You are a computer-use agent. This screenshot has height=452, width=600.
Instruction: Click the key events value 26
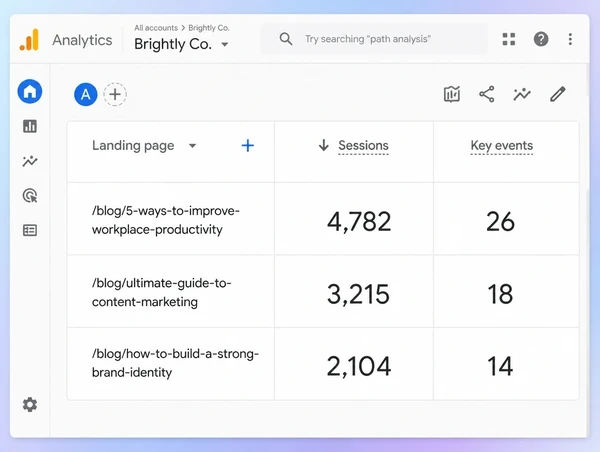click(x=501, y=222)
